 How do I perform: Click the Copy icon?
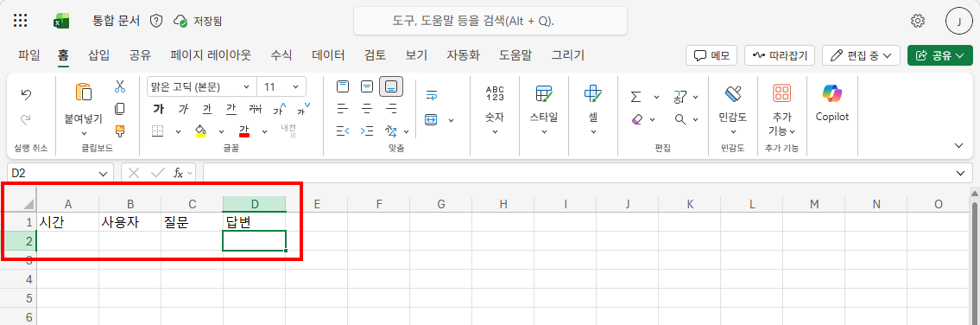(x=120, y=109)
